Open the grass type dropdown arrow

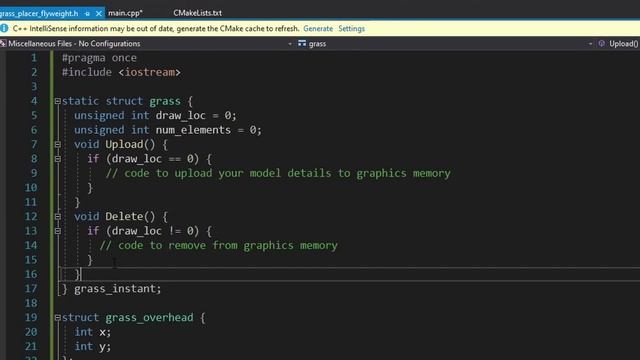pos(590,44)
